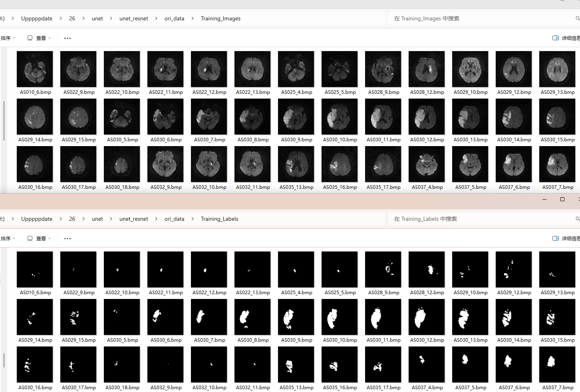This screenshot has height=392, width=580.
Task: Select AS030_14.bmp thumbnail in Training_Images
Action: (x=514, y=117)
